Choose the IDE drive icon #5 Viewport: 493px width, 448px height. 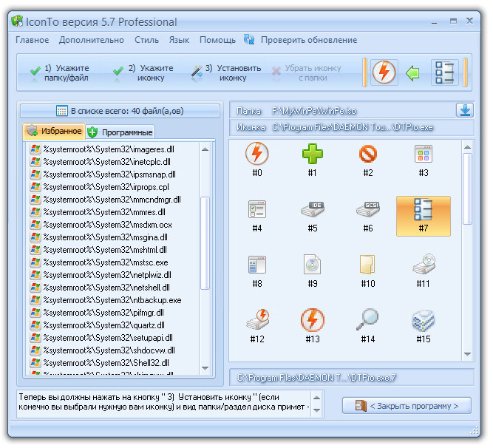312,210
